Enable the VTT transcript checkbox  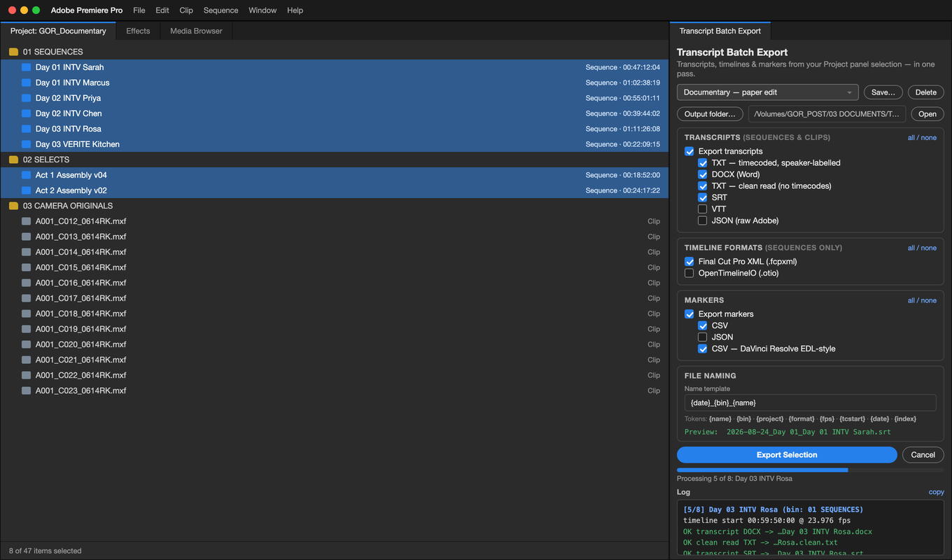(703, 209)
